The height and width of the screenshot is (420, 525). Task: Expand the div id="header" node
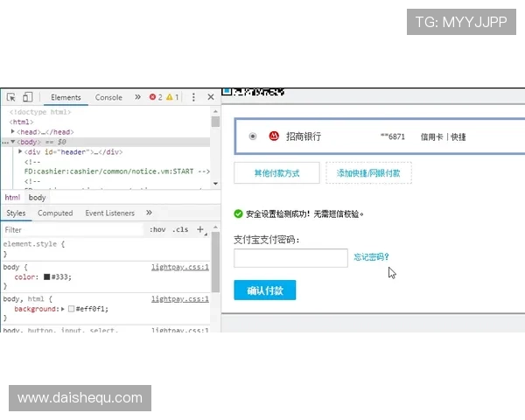pos(20,151)
